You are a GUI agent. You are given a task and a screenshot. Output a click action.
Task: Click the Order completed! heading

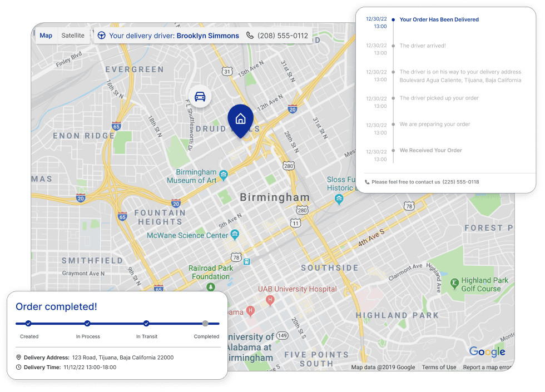point(56,306)
